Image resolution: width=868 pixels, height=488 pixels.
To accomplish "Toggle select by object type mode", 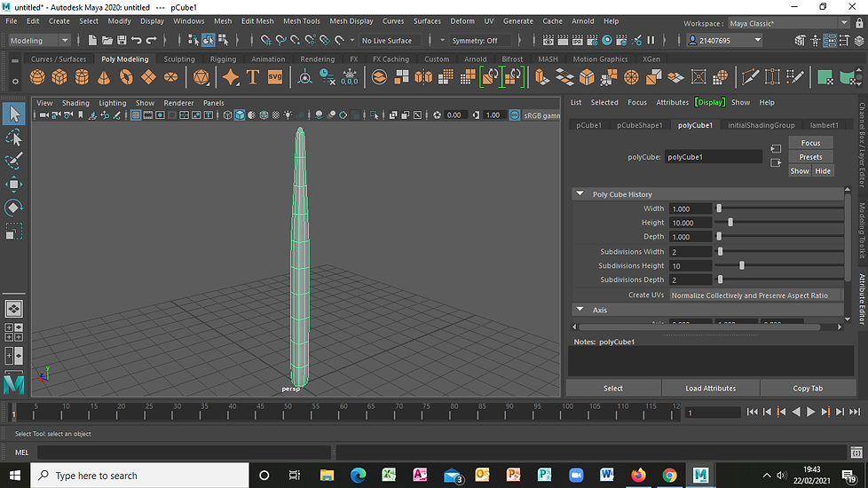I will point(209,41).
